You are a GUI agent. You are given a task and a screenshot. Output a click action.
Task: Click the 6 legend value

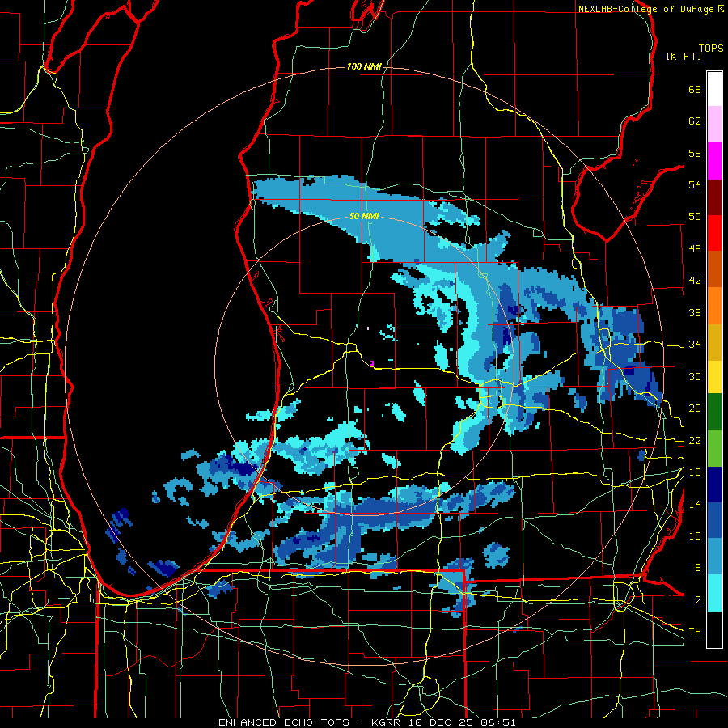coord(698,568)
